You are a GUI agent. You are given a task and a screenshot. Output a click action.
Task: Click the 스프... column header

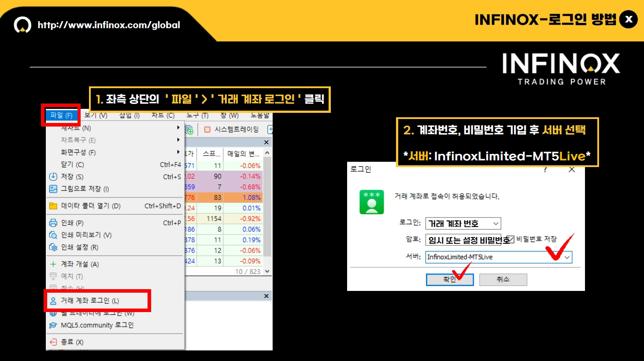(211, 154)
